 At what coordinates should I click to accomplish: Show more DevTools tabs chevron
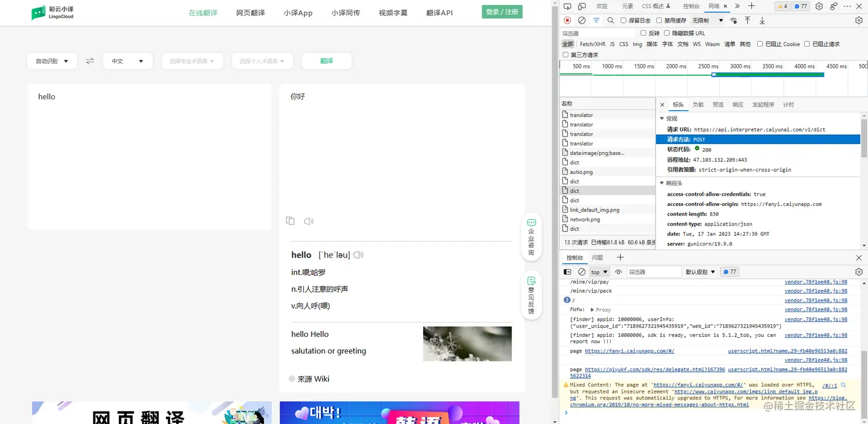click(x=737, y=6)
